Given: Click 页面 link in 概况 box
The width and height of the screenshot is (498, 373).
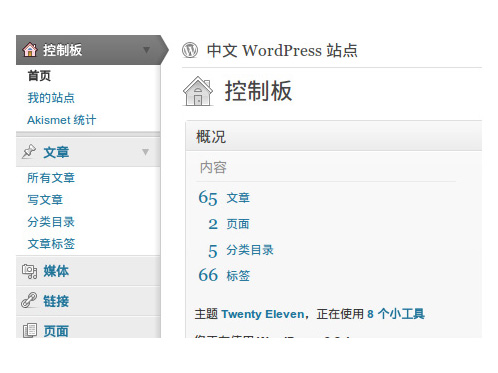Looking at the screenshot, I should coord(238,224).
